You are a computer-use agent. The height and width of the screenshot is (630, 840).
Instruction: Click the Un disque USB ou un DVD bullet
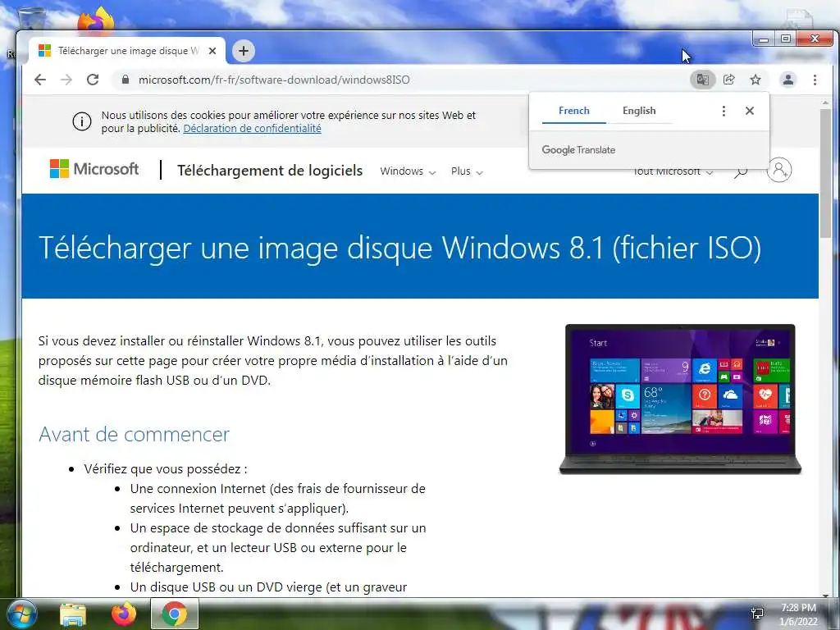pos(268,587)
